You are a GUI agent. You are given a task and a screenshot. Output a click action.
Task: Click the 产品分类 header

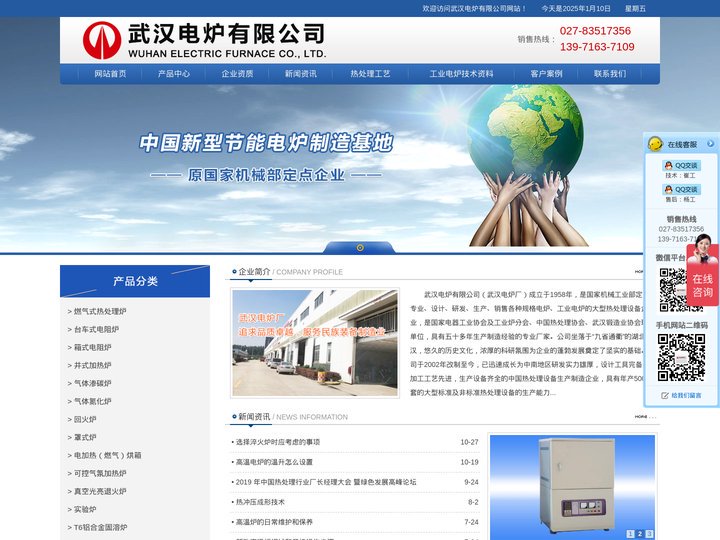pos(135,281)
